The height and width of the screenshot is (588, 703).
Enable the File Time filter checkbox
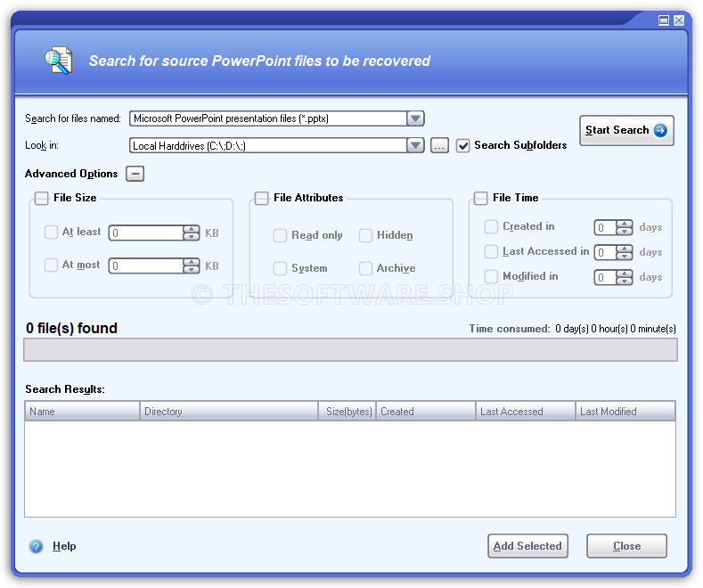480,198
